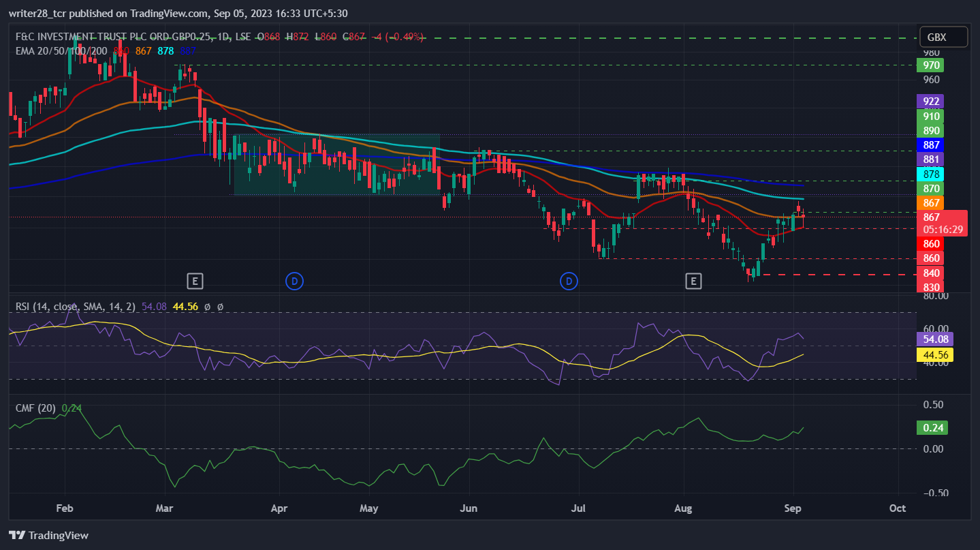Click the green 0.24 CMF value label
Screen dimensions: 980x550
932,428
